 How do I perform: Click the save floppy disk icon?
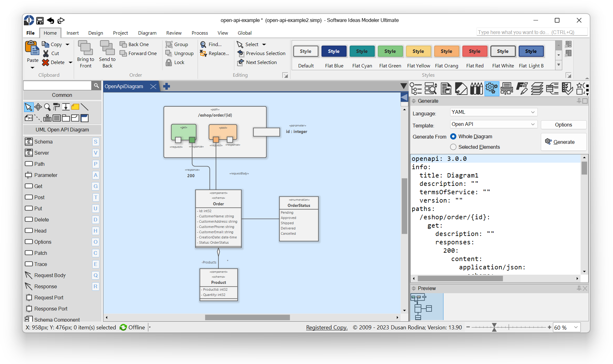pos(40,20)
